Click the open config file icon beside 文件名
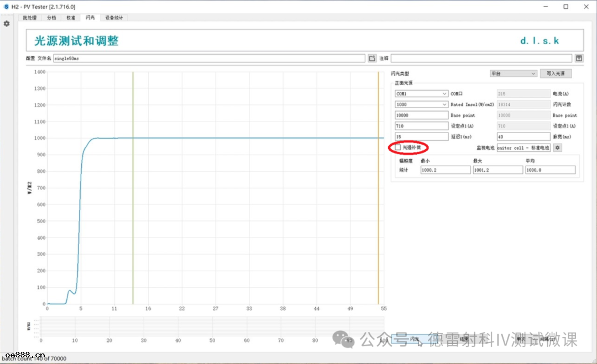The height and width of the screenshot is (364, 597). pos(372,58)
